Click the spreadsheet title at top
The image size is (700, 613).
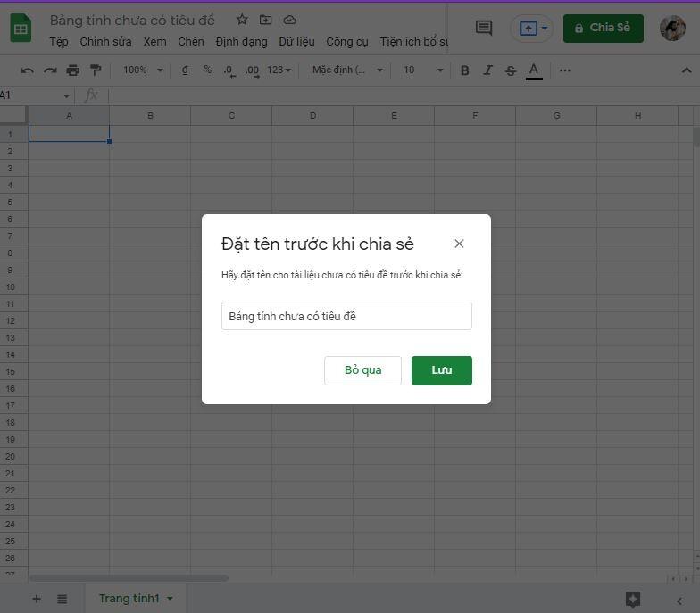(x=132, y=20)
